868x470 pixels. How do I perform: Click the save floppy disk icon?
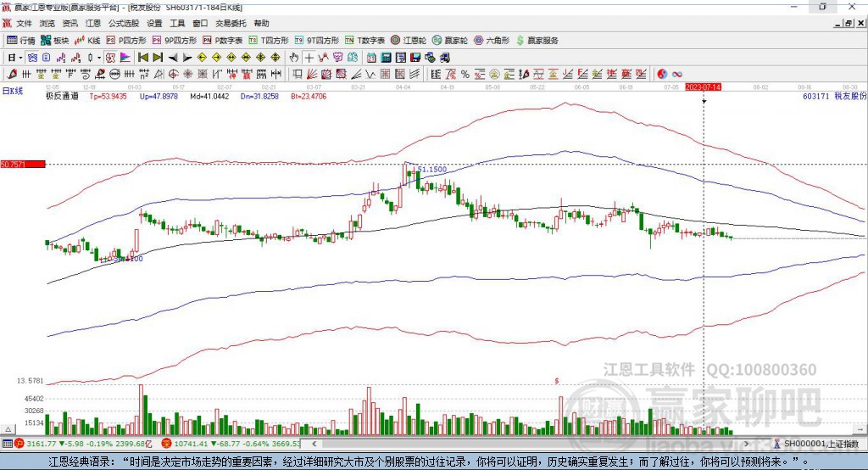click(x=415, y=58)
